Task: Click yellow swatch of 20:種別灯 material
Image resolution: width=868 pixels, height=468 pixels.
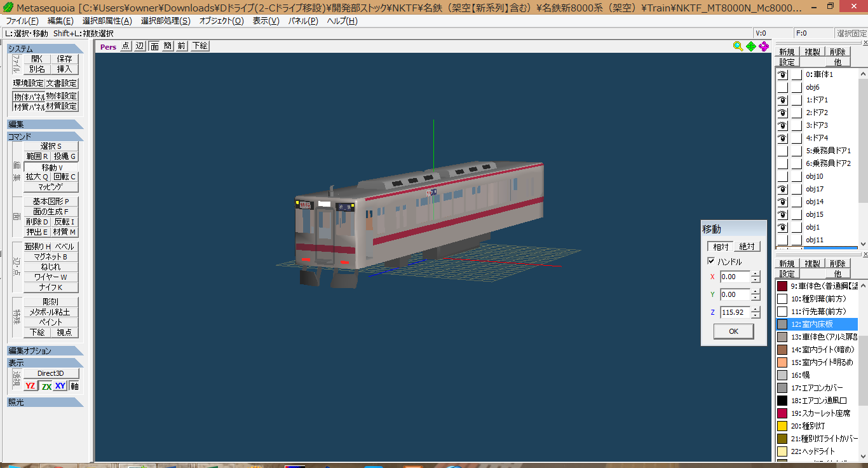Action: (x=782, y=426)
